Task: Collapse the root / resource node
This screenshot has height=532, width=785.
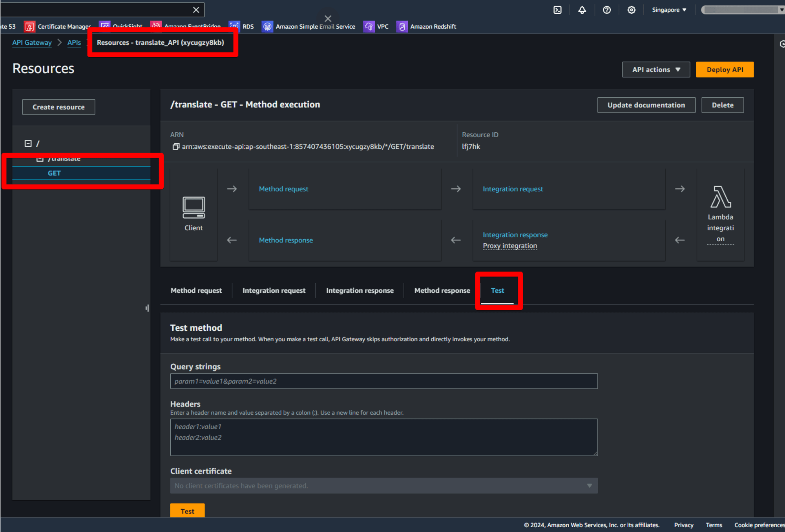Action: coord(28,144)
